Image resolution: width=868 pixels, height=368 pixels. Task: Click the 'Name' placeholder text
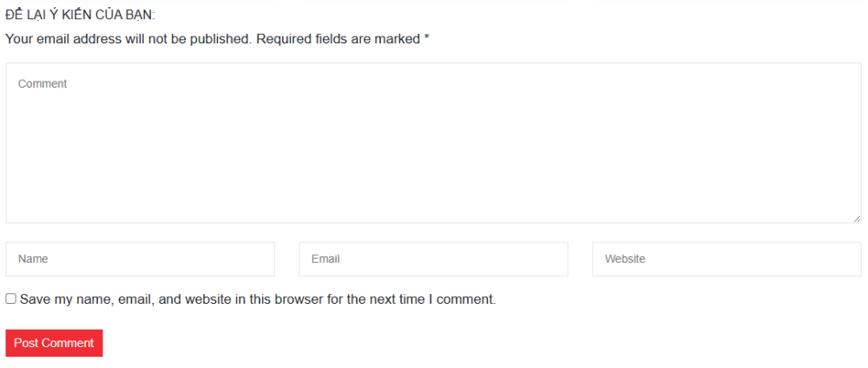coord(33,259)
